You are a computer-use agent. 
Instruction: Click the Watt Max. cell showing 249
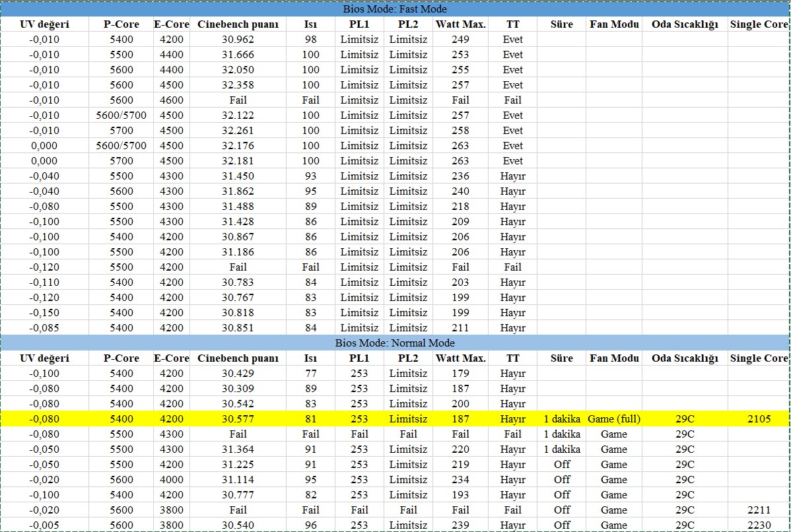[461, 40]
